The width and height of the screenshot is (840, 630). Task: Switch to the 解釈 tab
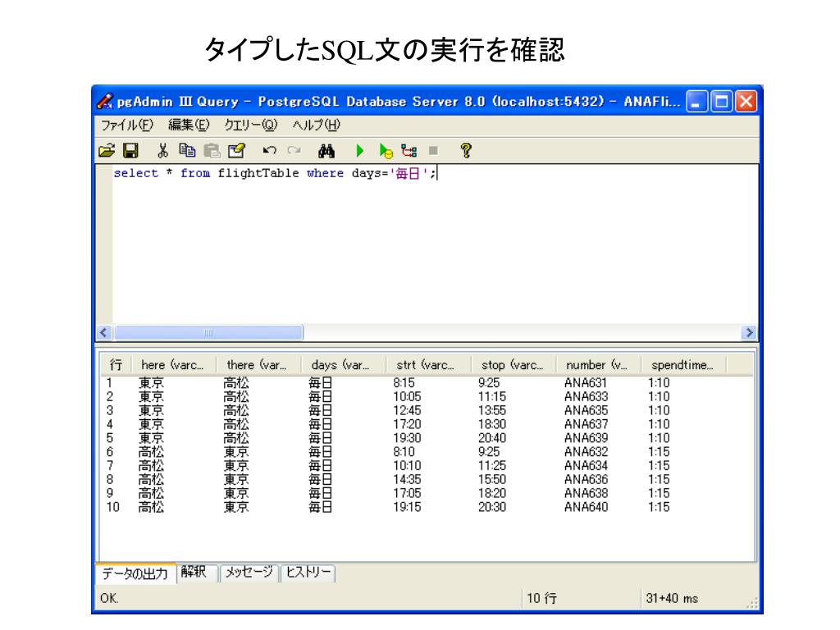point(196,573)
